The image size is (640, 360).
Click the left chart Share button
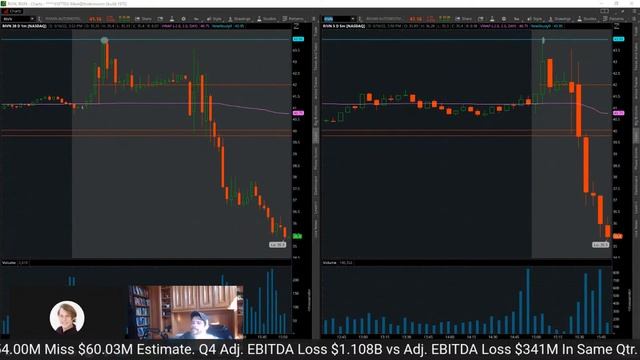click(x=143, y=19)
